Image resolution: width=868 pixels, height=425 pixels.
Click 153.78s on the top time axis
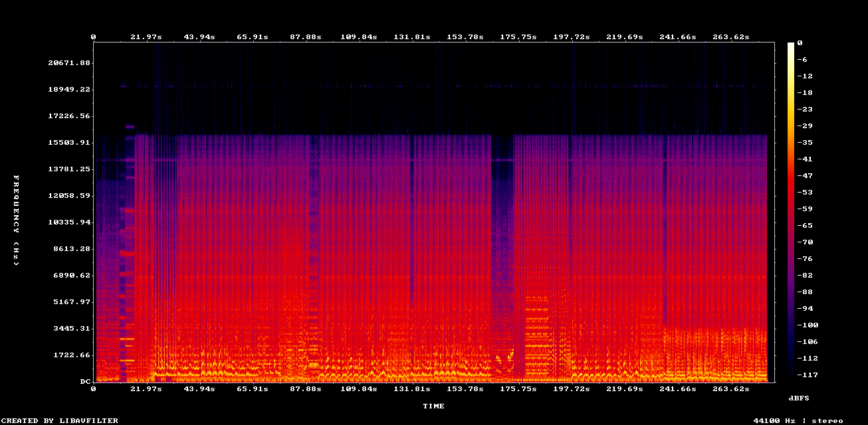[465, 37]
